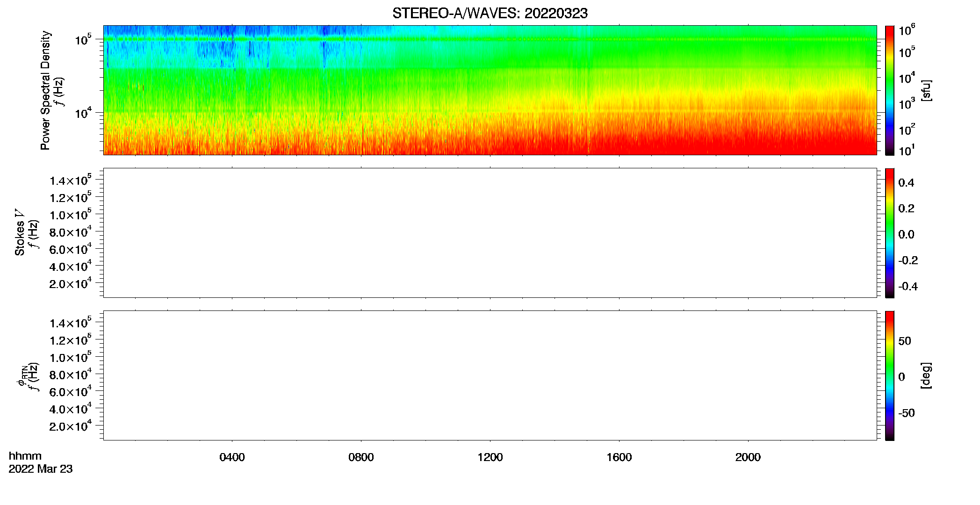Click the empty Stokes V plot panel

(x=490, y=233)
